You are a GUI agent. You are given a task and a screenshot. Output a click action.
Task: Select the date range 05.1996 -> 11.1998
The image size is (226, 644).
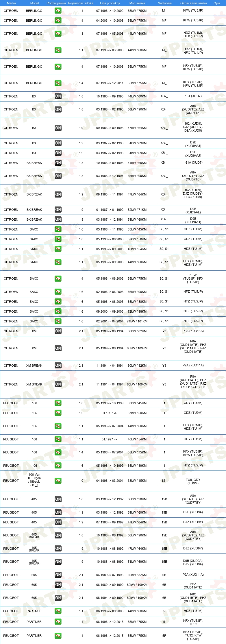(x=110, y=229)
